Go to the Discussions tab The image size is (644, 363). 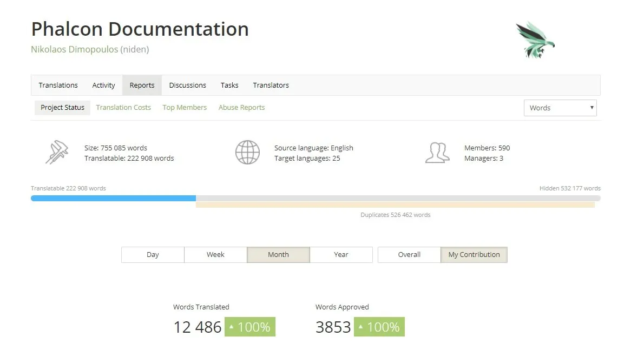(x=188, y=85)
